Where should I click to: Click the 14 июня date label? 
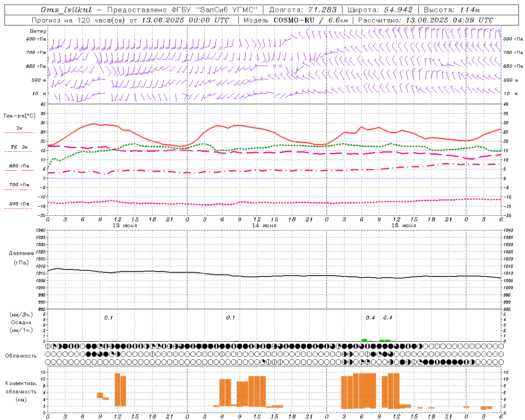[264, 225]
